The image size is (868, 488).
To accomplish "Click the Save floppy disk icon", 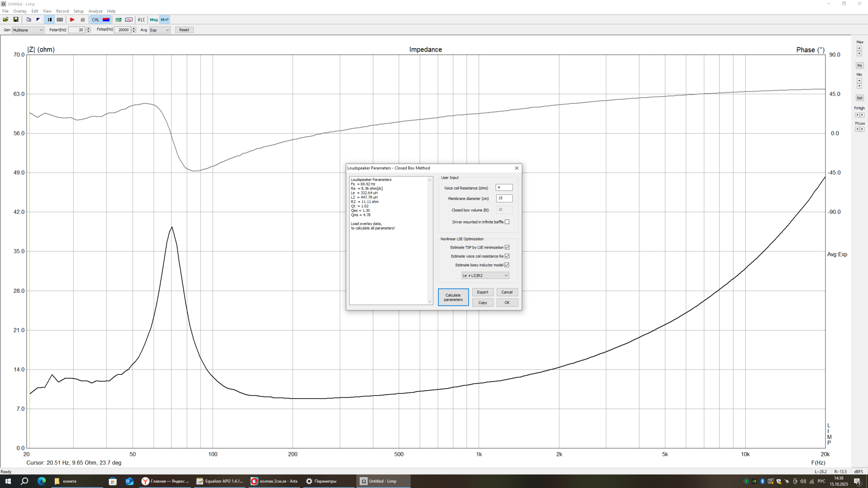I will [16, 20].
